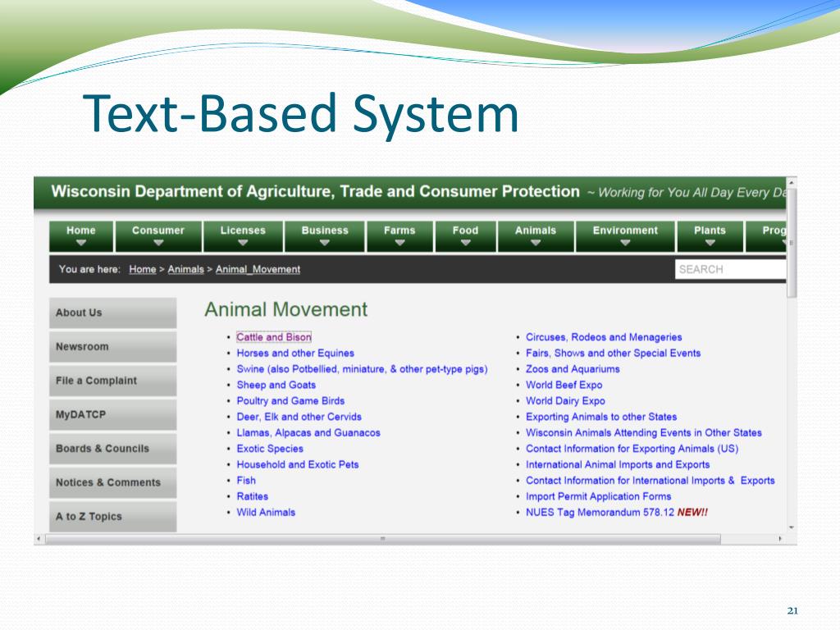Click the scroll-right arrow on horizontal scrollbar
The height and width of the screenshot is (630, 840).
coord(780,538)
